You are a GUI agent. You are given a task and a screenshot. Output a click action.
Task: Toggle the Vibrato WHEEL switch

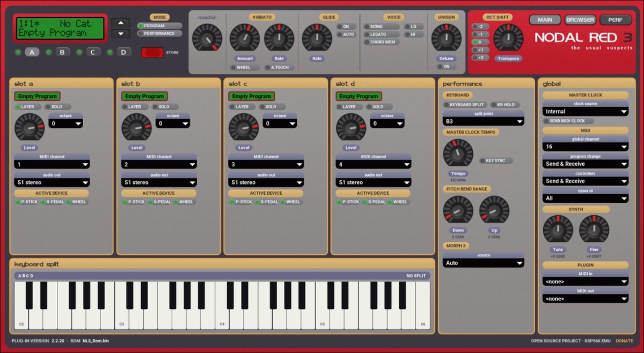point(244,68)
